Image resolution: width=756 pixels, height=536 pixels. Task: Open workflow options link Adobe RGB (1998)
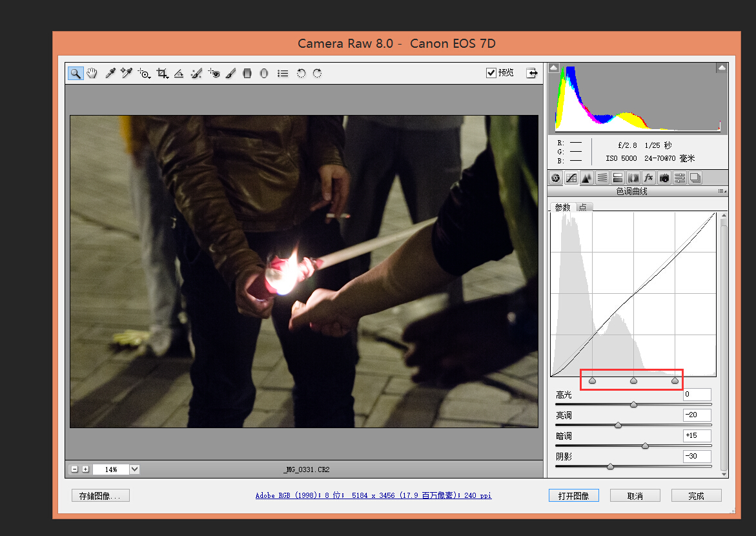(373, 496)
